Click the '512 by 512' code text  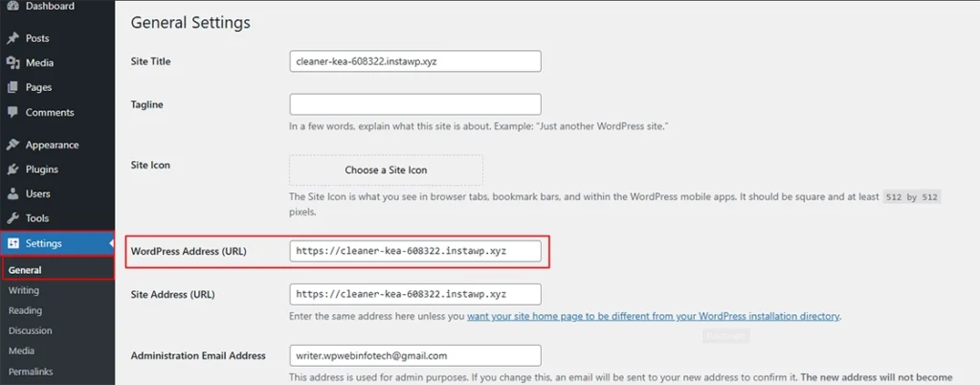tap(912, 197)
